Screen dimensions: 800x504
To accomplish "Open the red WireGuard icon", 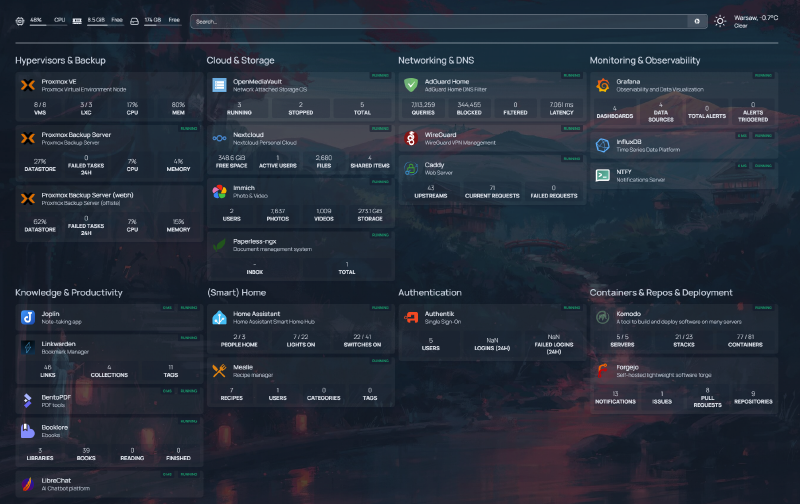I will click(411, 138).
